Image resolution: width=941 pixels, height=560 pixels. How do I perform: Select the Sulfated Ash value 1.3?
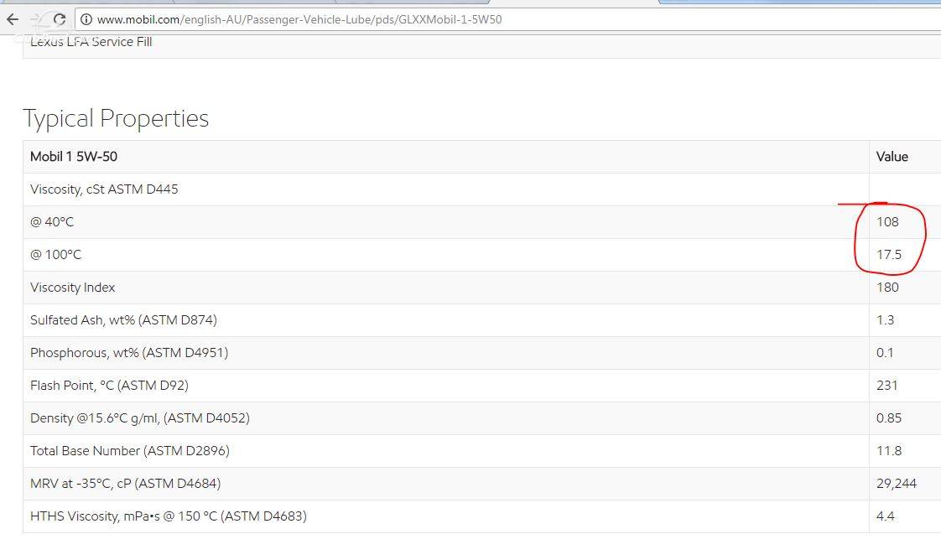(x=885, y=320)
